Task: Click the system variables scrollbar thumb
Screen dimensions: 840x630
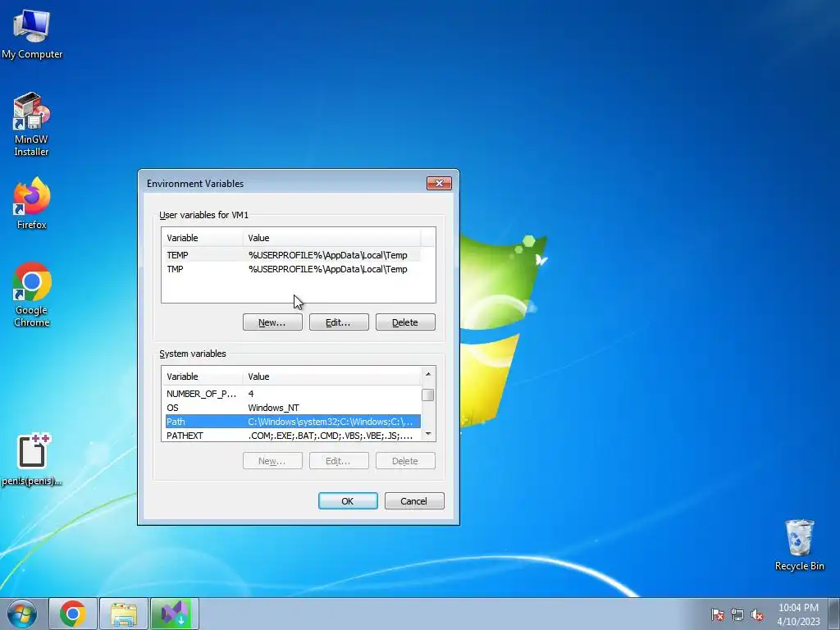Action: (x=427, y=395)
